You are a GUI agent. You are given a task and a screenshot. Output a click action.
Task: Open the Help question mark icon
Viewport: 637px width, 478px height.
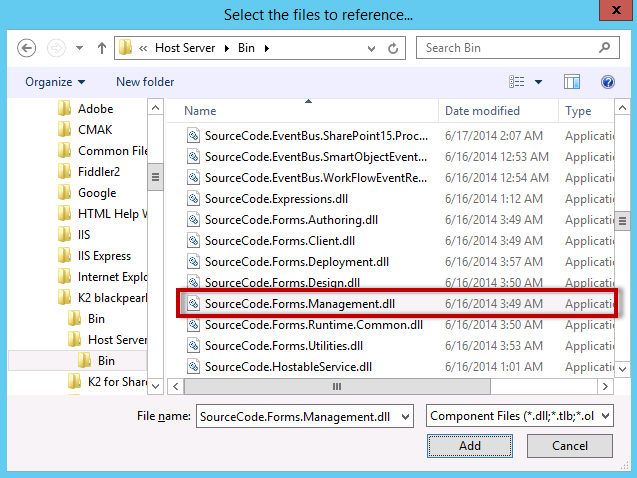tap(607, 82)
